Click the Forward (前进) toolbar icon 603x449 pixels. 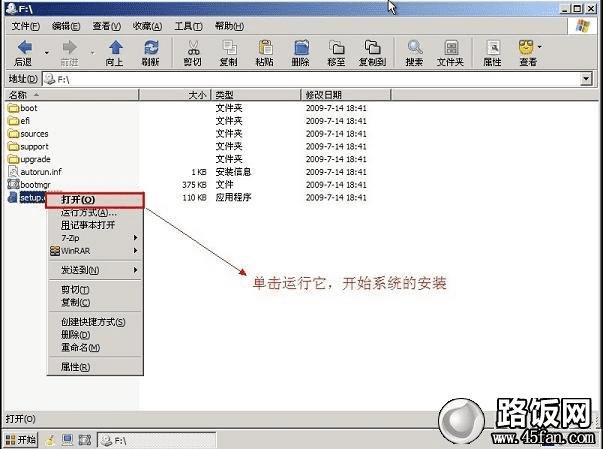pyautogui.click(x=69, y=48)
